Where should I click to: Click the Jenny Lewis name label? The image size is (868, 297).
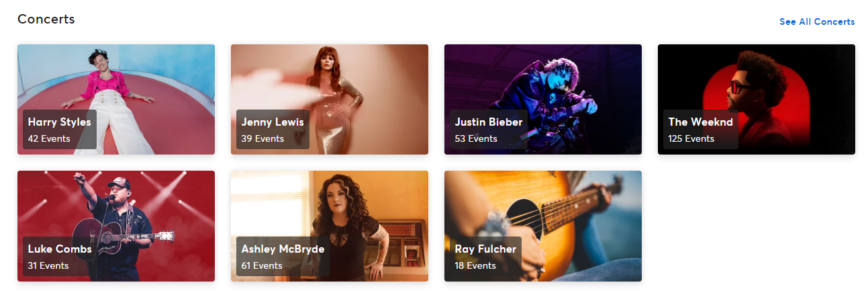(273, 122)
